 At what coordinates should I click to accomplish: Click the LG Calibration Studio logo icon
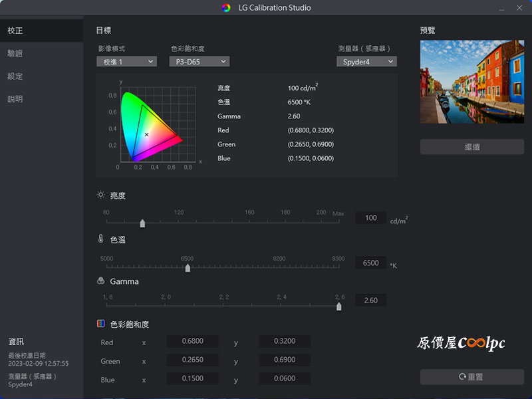(226, 8)
